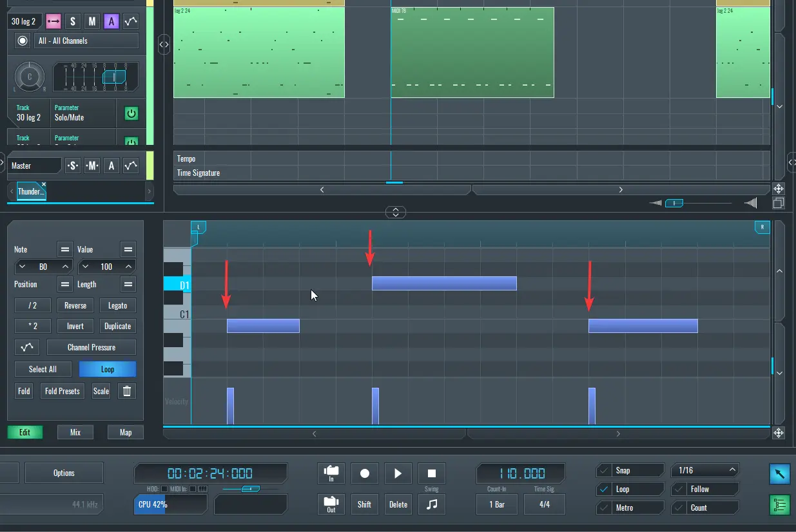Click the Play button

coord(398,473)
